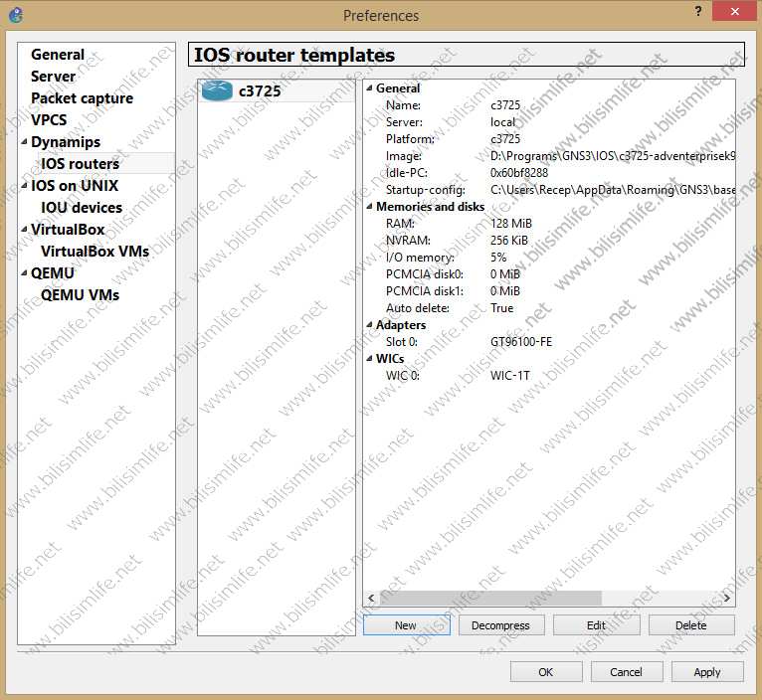Click the Platform row label
This screenshot has width=762, height=700.
pos(410,139)
